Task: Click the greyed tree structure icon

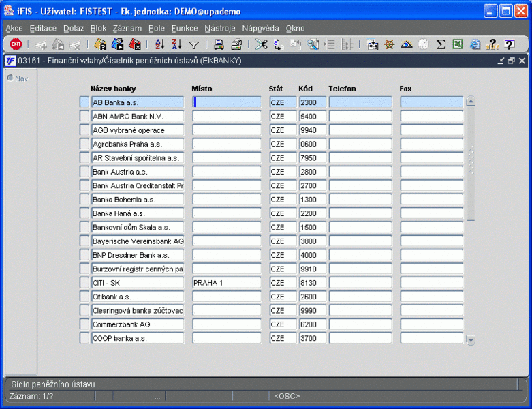Action: 347,44
